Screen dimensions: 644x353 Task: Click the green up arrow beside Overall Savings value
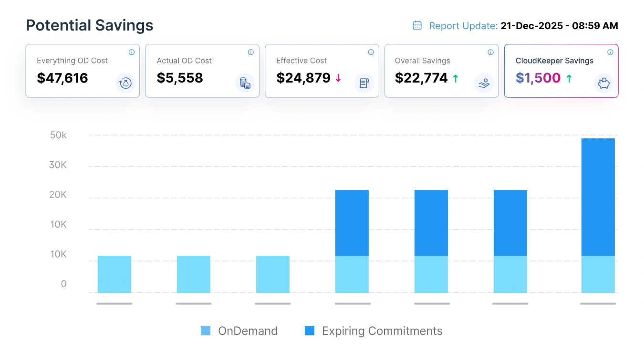pos(457,77)
